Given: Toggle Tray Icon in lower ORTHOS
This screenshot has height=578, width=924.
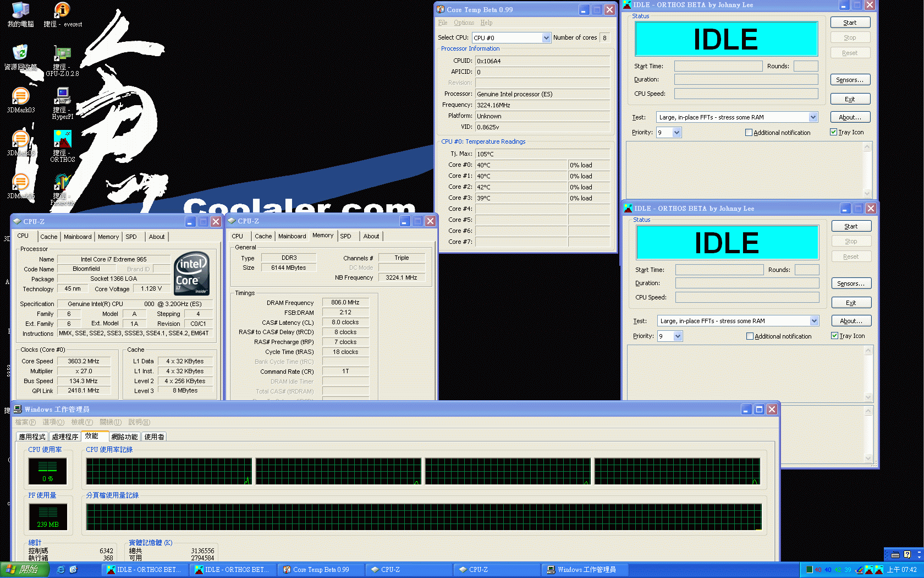Looking at the screenshot, I should [x=834, y=336].
